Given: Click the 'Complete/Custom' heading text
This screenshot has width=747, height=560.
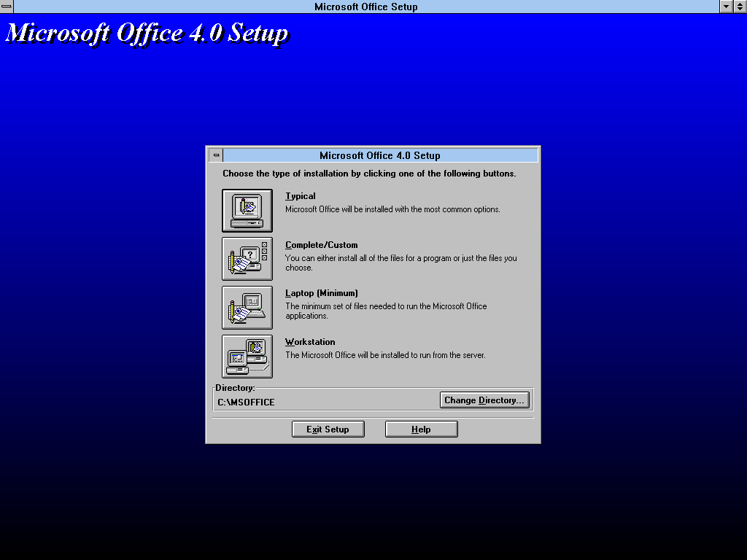Looking at the screenshot, I should pyautogui.click(x=322, y=245).
